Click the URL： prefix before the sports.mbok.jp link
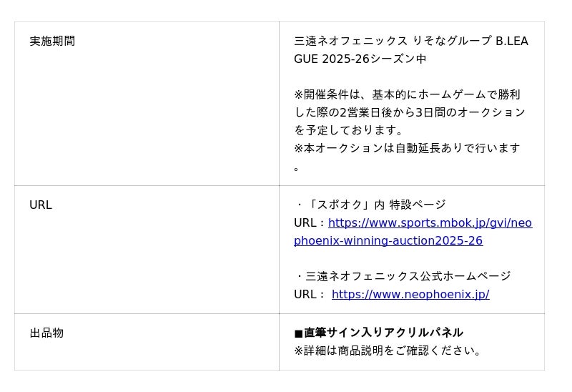This screenshot has width=572, height=392. [310, 223]
